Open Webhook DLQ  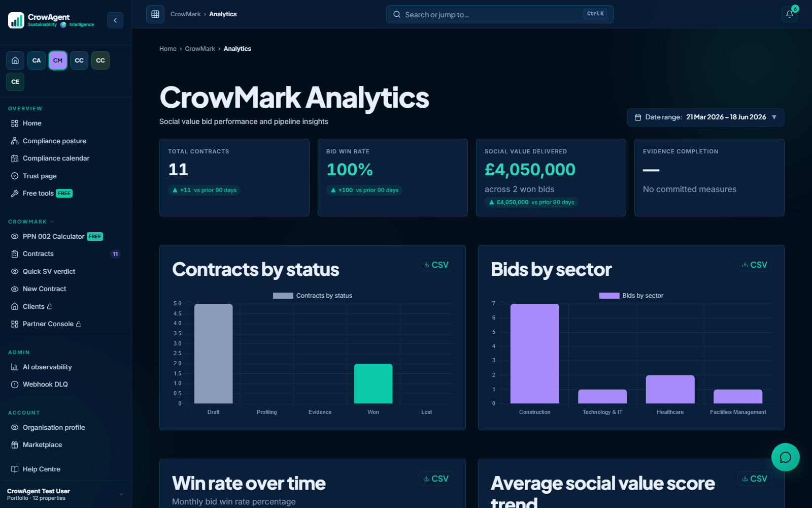tap(65, 385)
